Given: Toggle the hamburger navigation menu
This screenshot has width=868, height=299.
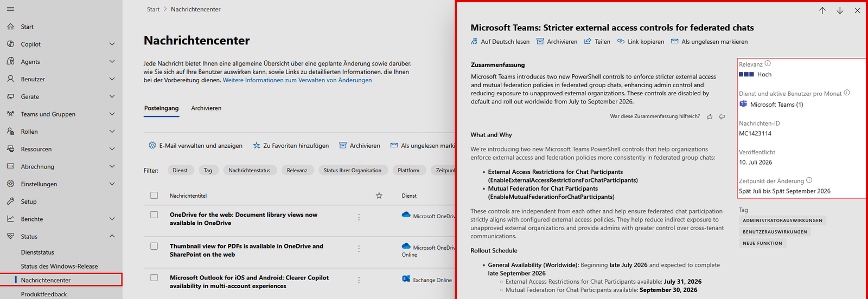Looking at the screenshot, I should [10, 9].
